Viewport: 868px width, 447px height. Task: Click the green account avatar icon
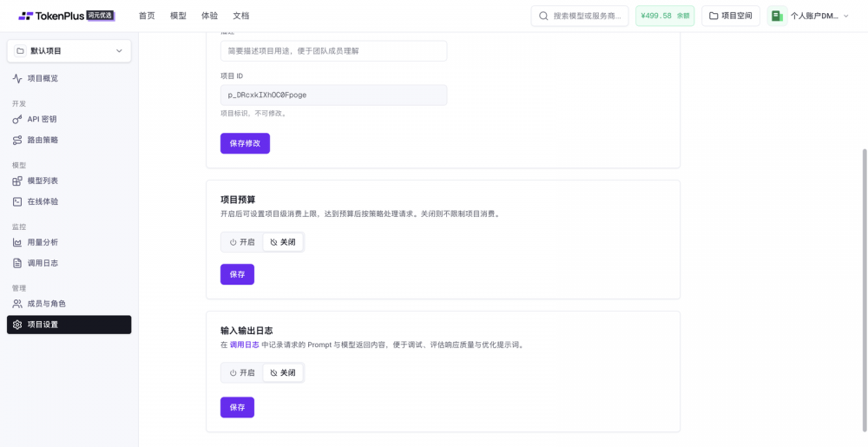point(777,16)
